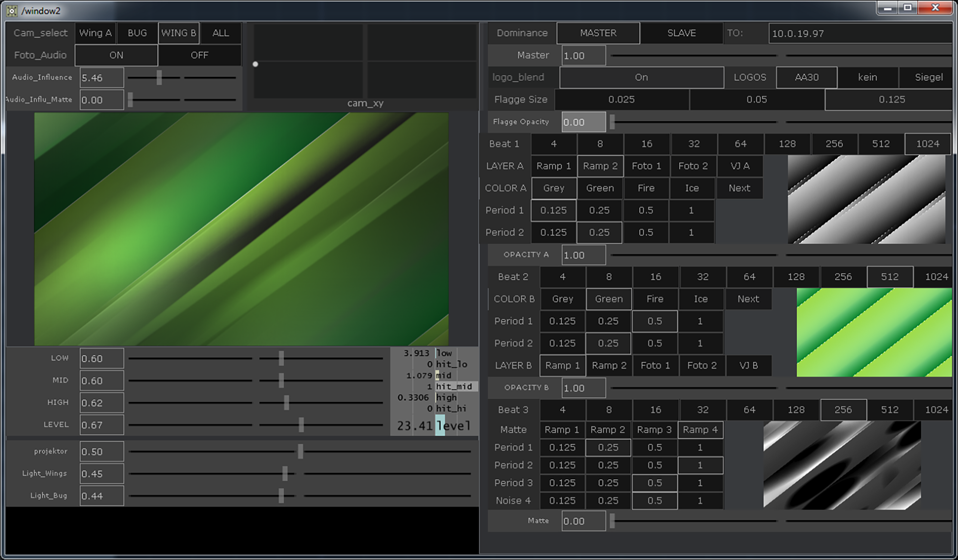Select Ramp 4 for Matte
The width and height of the screenshot is (958, 560).
[x=701, y=429]
